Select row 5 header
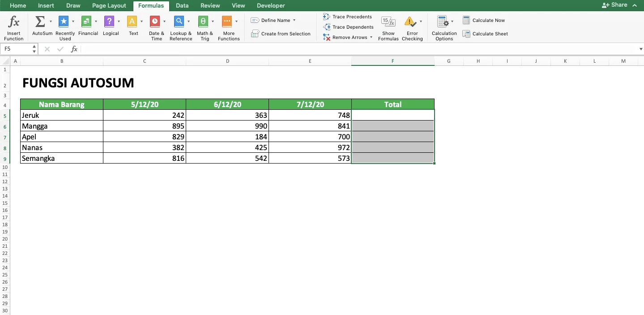The width and height of the screenshot is (644, 315). pos(5,115)
